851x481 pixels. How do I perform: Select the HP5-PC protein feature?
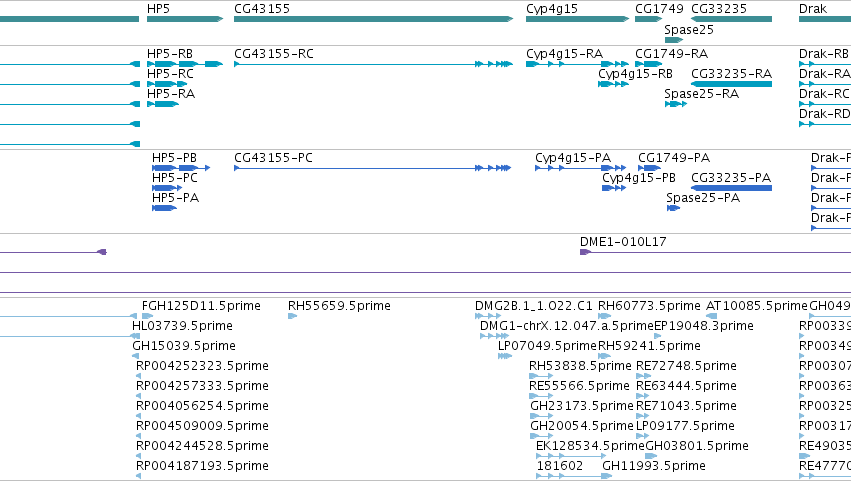[167, 188]
